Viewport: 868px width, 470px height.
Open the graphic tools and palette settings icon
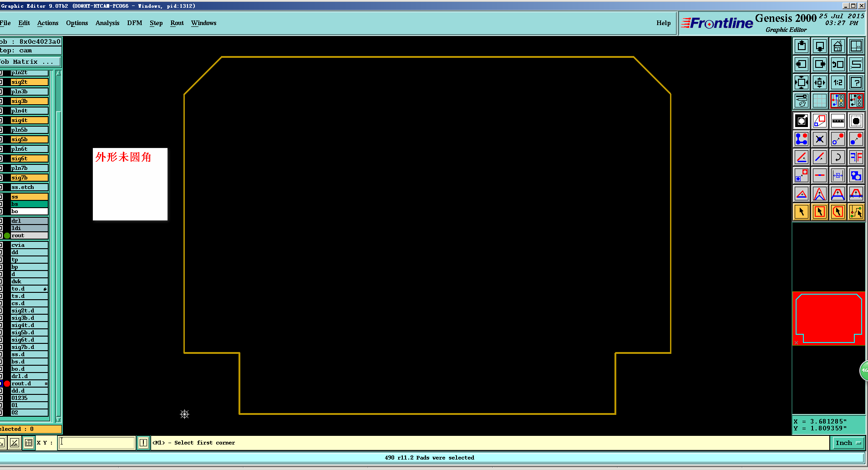pos(802,101)
